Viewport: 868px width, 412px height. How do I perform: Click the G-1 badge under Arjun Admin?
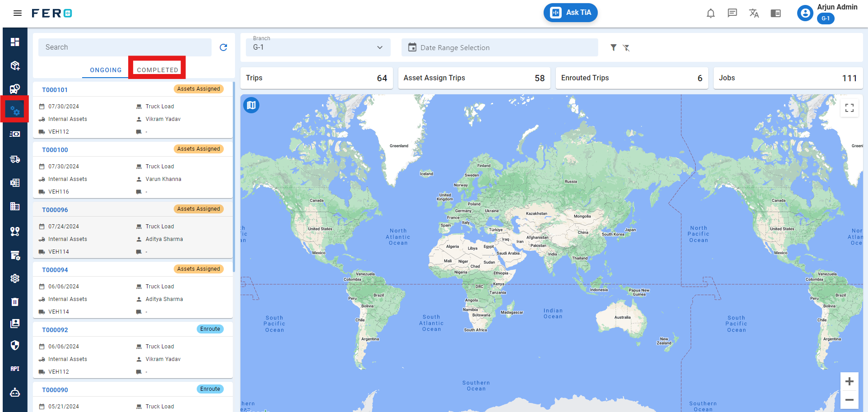click(x=826, y=19)
